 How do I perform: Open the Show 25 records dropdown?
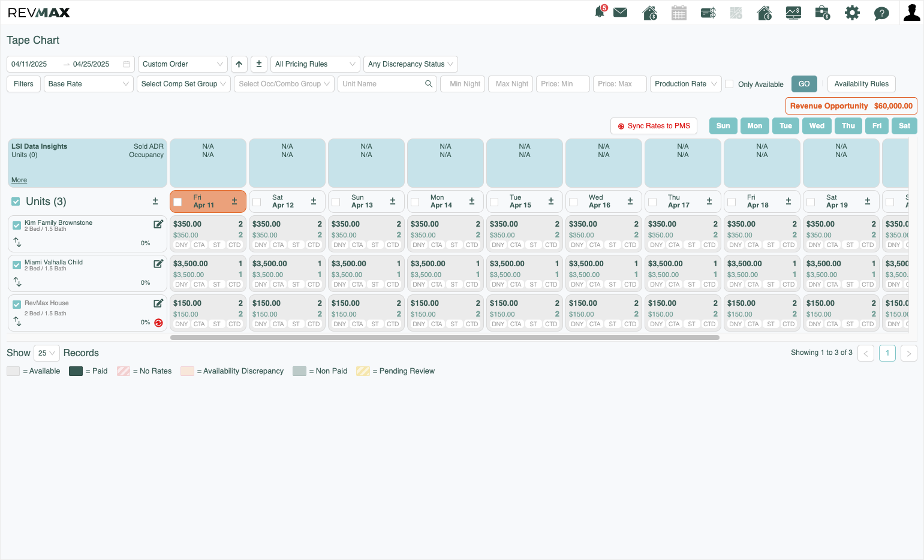47,353
